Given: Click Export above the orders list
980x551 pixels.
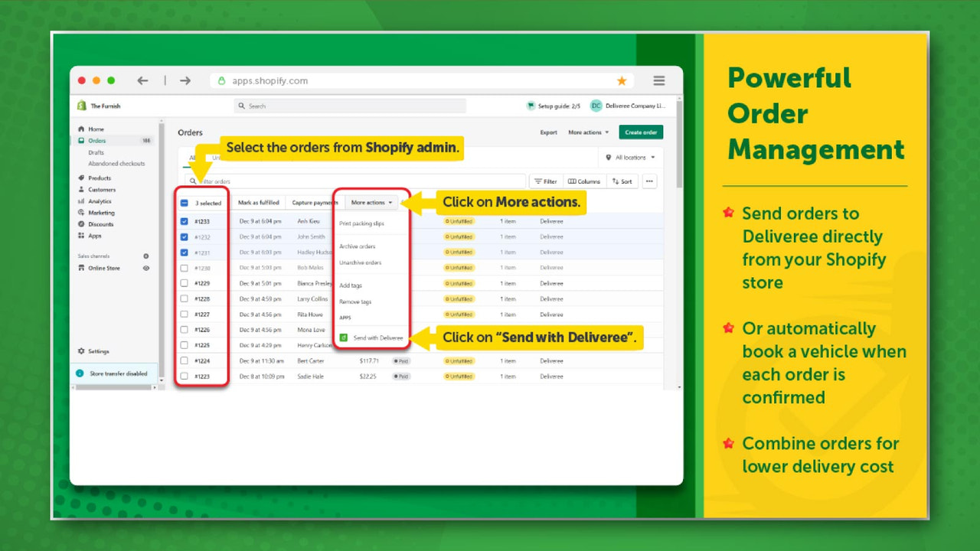Looking at the screenshot, I should pos(548,132).
